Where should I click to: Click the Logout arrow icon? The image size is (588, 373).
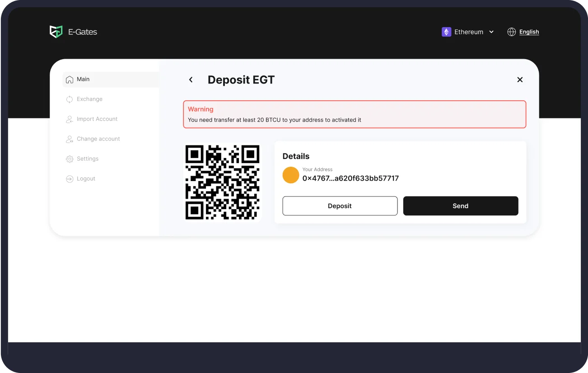click(70, 179)
